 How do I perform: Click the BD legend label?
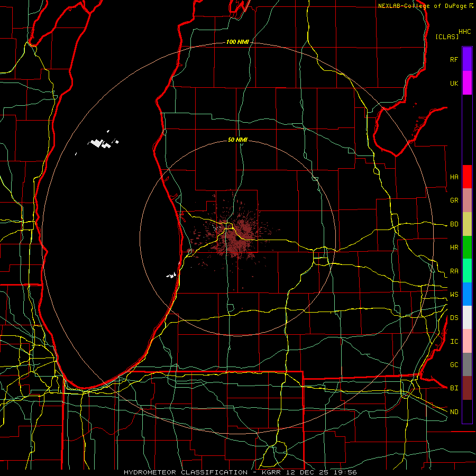click(x=454, y=224)
